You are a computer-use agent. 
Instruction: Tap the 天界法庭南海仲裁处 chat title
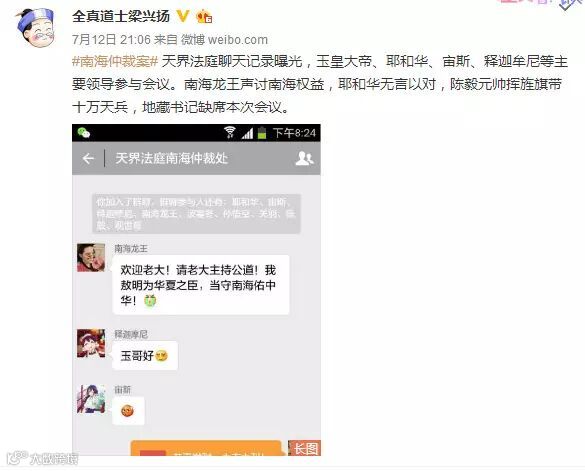pos(172,158)
